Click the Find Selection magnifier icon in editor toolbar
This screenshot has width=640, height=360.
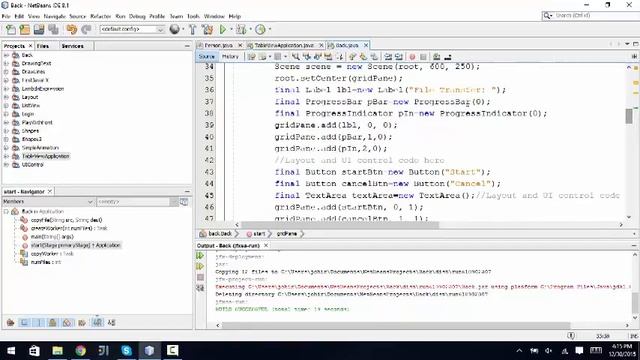click(296, 57)
